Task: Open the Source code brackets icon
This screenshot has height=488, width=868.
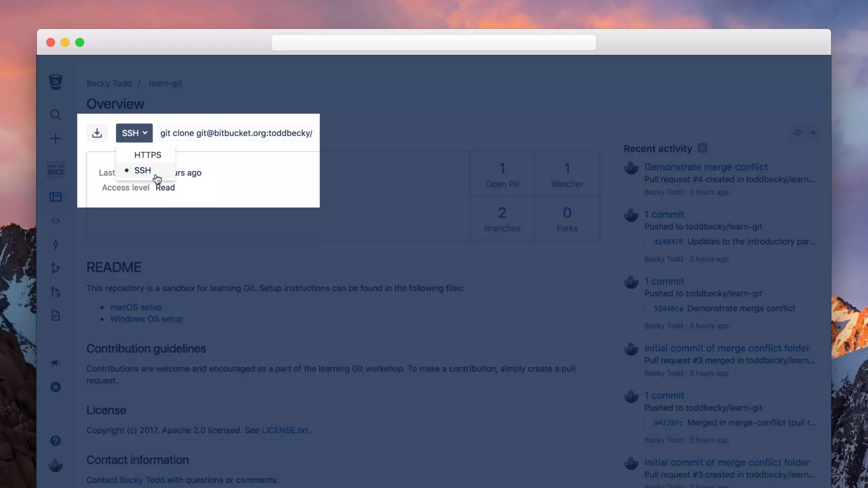Action: coord(56,221)
